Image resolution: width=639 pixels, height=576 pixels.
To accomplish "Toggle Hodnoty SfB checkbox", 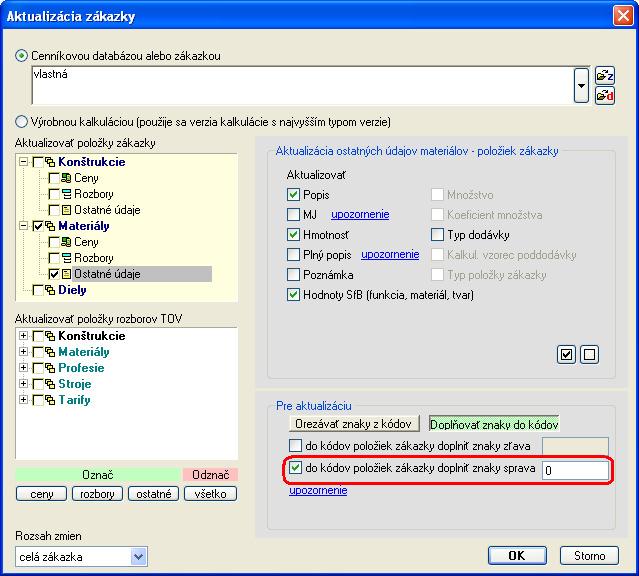I will coord(293,294).
